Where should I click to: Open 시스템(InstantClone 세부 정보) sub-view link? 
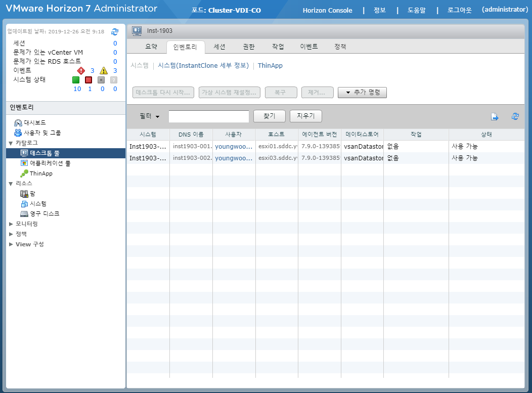tap(203, 66)
